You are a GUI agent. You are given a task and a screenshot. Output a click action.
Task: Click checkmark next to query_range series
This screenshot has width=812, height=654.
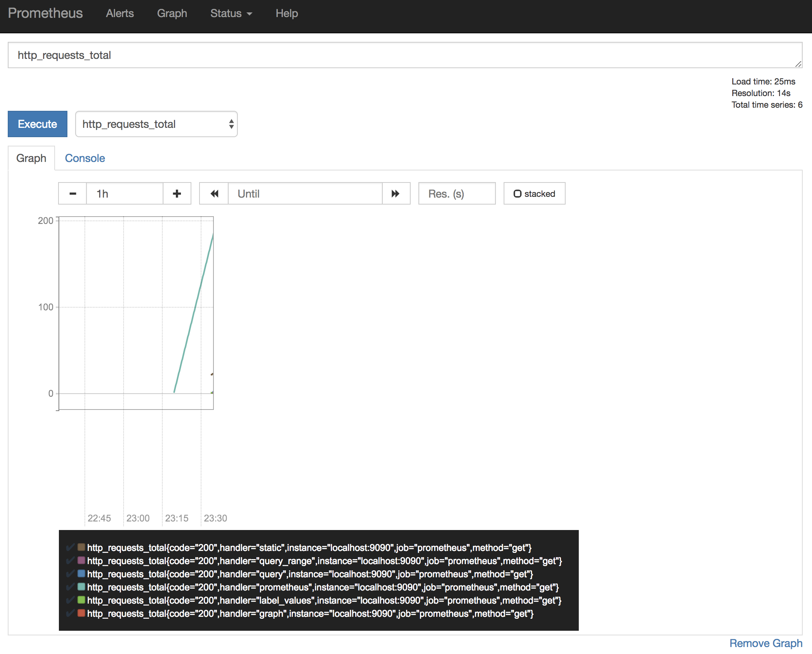pos(70,561)
